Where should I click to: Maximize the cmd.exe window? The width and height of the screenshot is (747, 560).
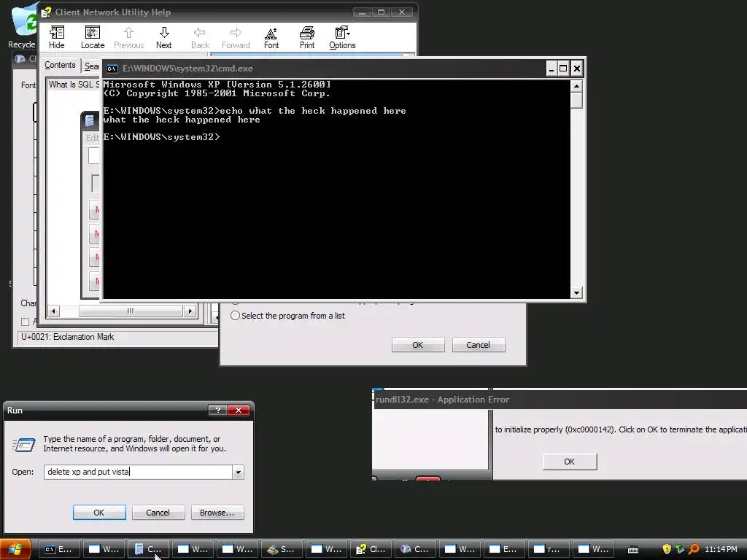(564, 69)
